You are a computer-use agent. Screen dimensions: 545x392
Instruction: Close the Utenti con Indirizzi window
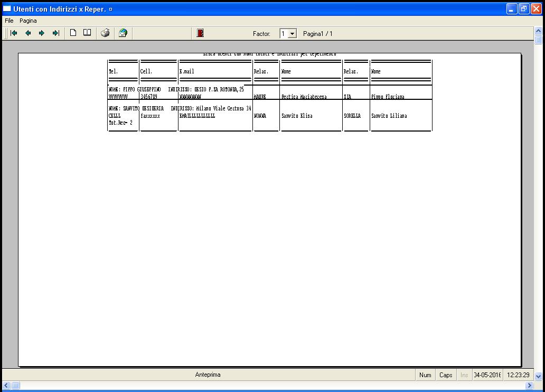coord(537,8)
